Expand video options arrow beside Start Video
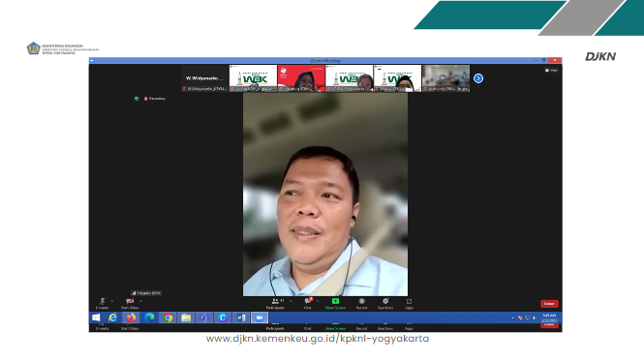 pyautogui.click(x=140, y=301)
